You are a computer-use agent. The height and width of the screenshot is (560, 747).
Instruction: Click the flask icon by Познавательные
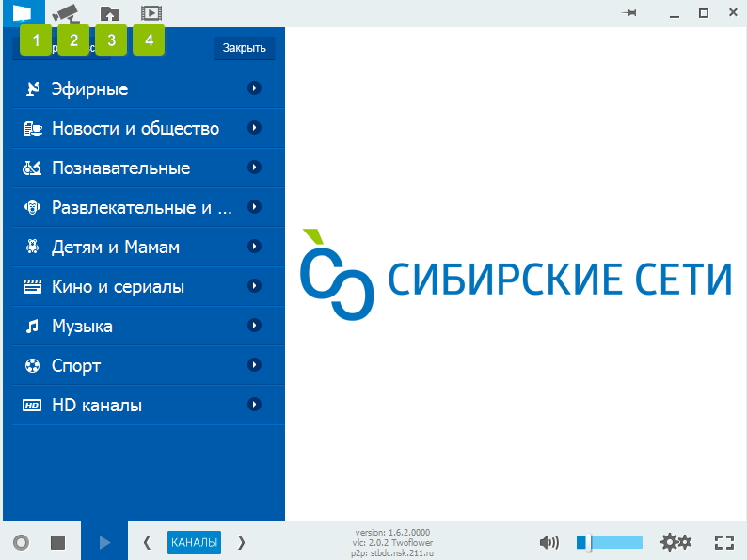32,168
